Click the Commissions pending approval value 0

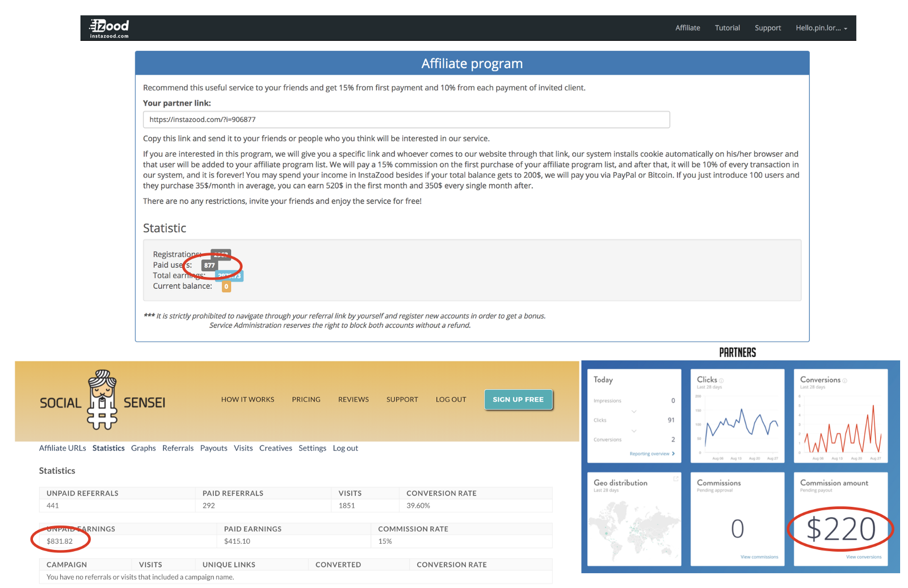[x=737, y=529]
